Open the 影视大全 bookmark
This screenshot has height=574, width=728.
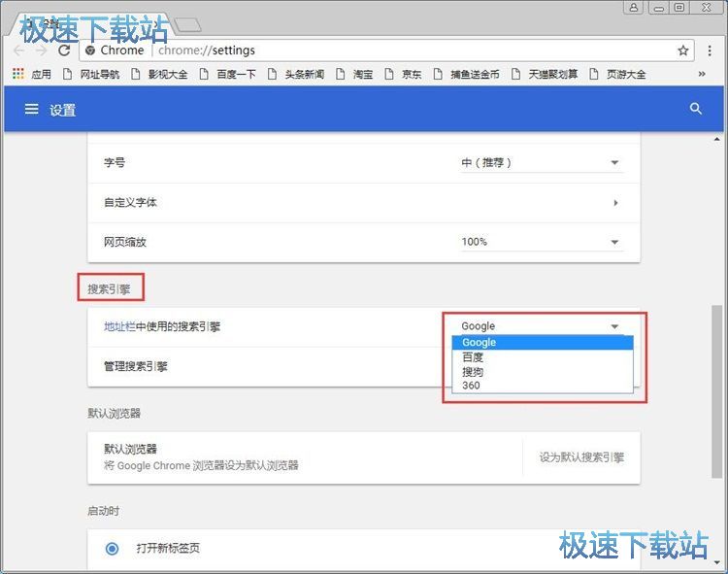pyautogui.click(x=160, y=74)
